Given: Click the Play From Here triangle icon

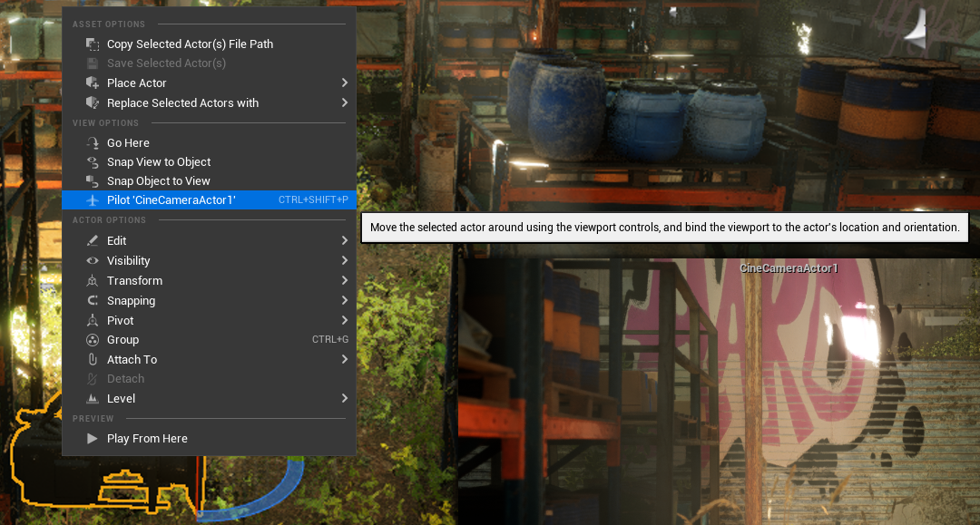Looking at the screenshot, I should (x=93, y=439).
